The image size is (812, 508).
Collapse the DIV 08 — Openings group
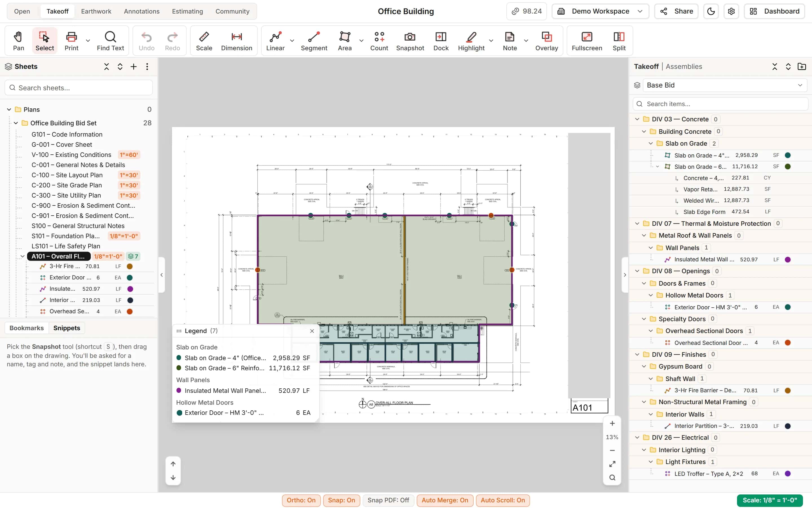click(637, 271)
